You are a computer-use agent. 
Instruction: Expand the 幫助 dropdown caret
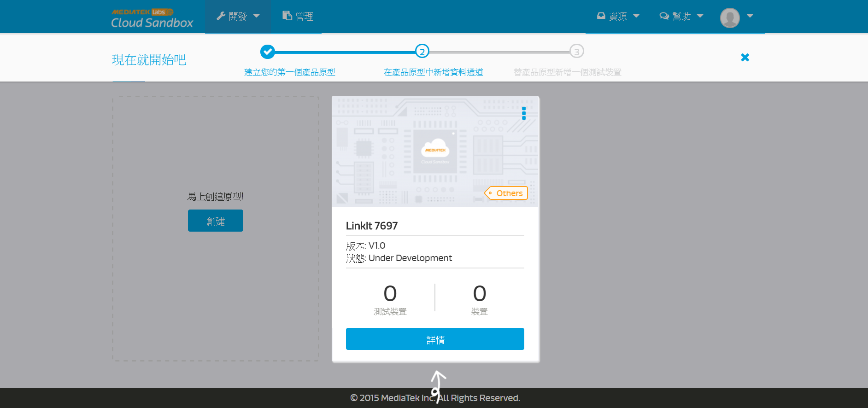tap(700, 16)
